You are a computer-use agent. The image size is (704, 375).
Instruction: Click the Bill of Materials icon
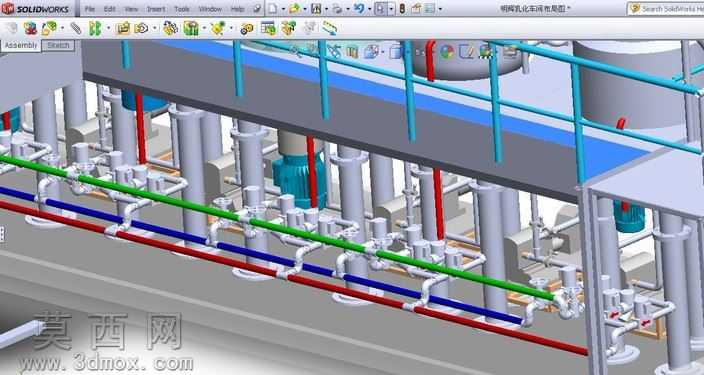click(x=268, y=29)
